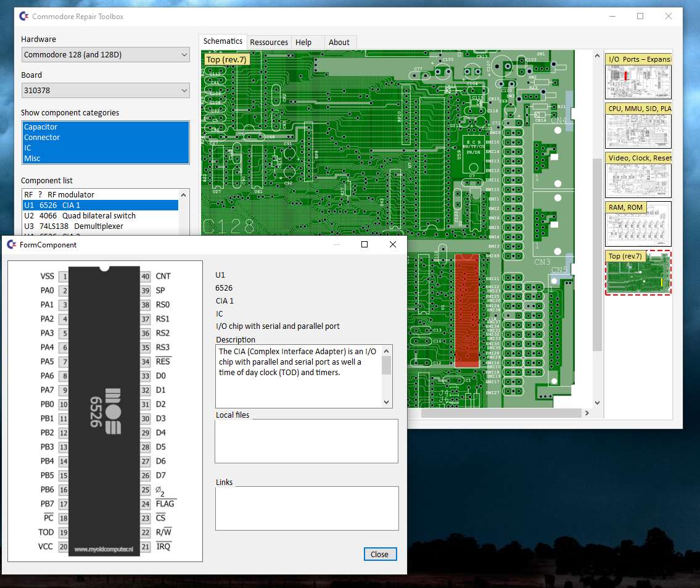Minimize the Commodore Repair Toolbox window
The image size is (700, 588).
point(612,16)
